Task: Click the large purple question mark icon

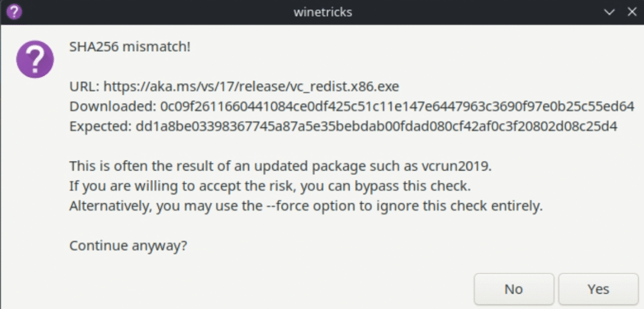Action: point(35,60)
